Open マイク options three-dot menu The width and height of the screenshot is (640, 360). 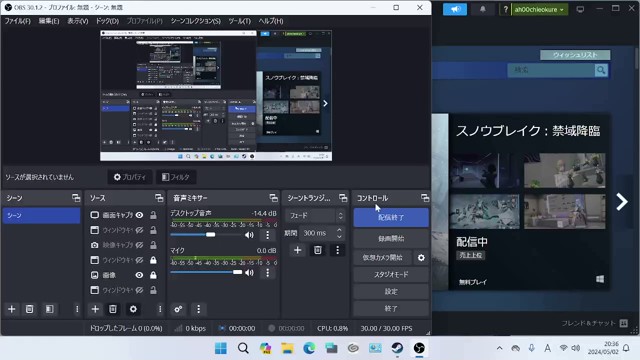(x=267, y=272)
